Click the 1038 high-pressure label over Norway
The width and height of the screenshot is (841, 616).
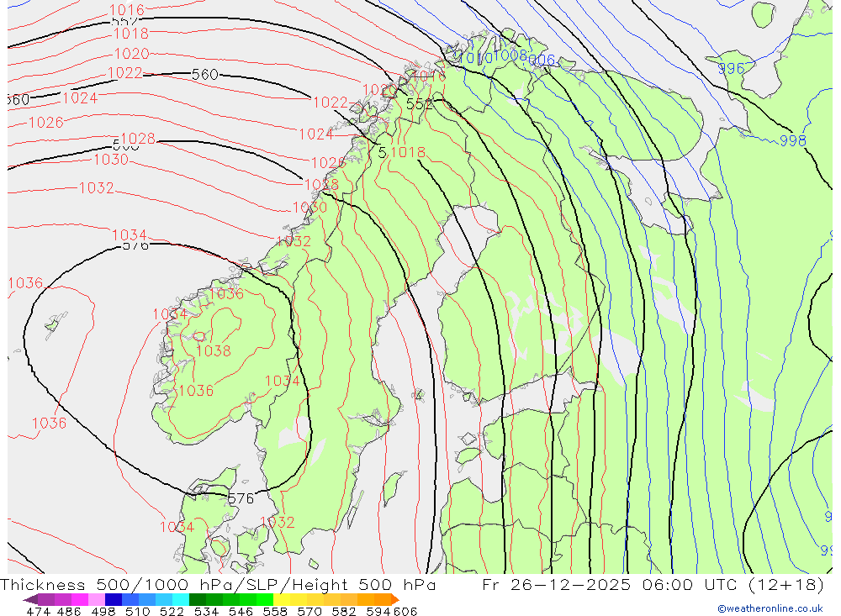coord(214,350)
